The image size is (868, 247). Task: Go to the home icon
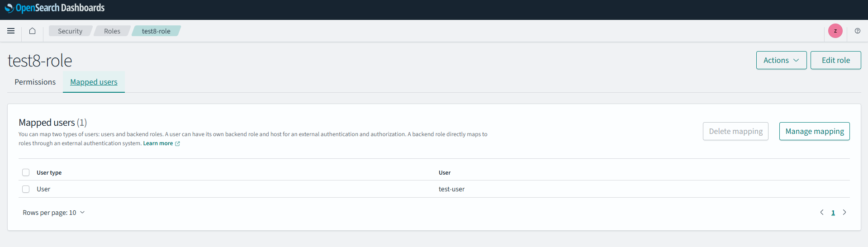32,31
